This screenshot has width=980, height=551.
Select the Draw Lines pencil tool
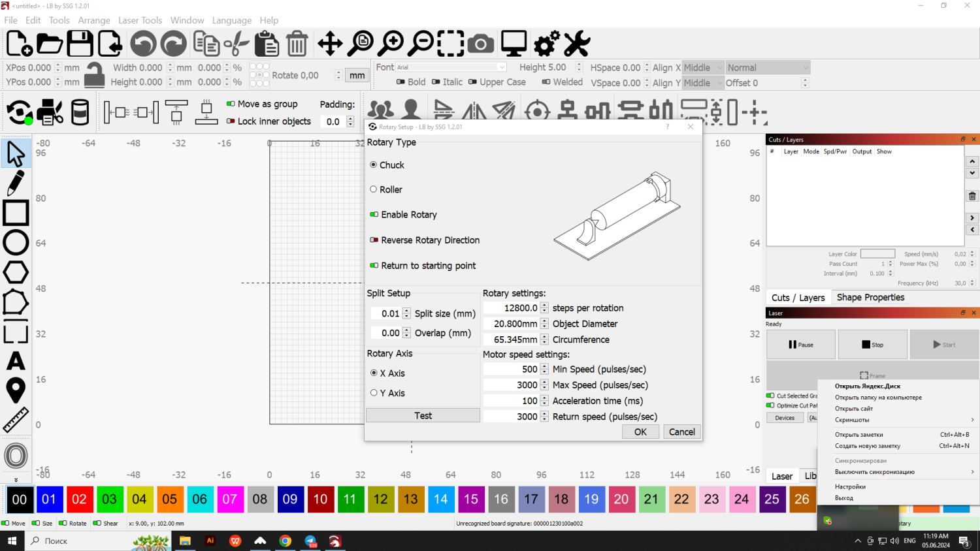[16, 183]
